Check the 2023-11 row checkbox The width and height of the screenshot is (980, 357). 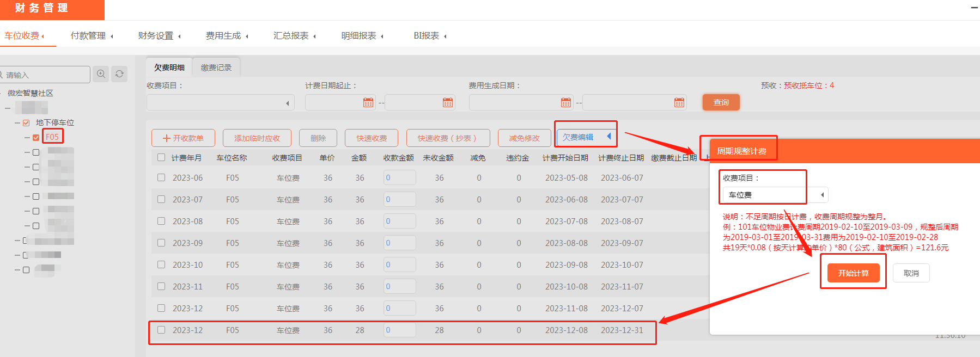[161, 286]
